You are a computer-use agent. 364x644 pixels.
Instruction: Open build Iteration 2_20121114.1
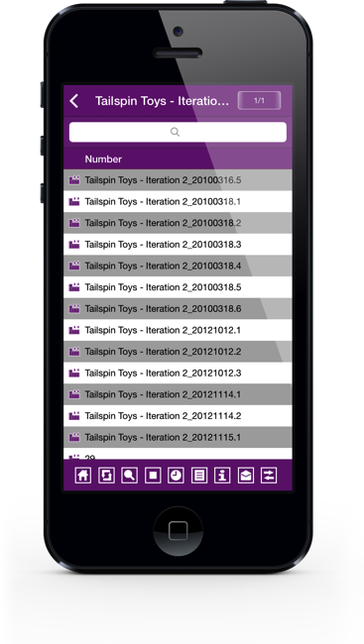(178, 394)
